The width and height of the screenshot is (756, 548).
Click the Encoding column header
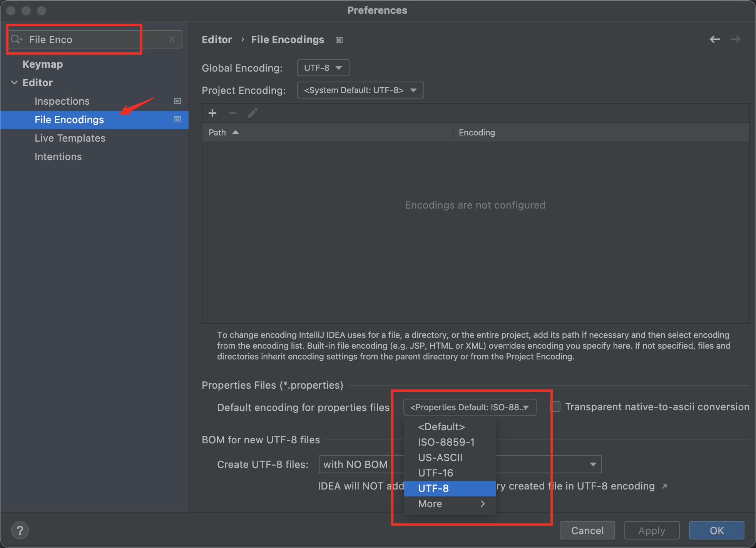tap(601, 132)
